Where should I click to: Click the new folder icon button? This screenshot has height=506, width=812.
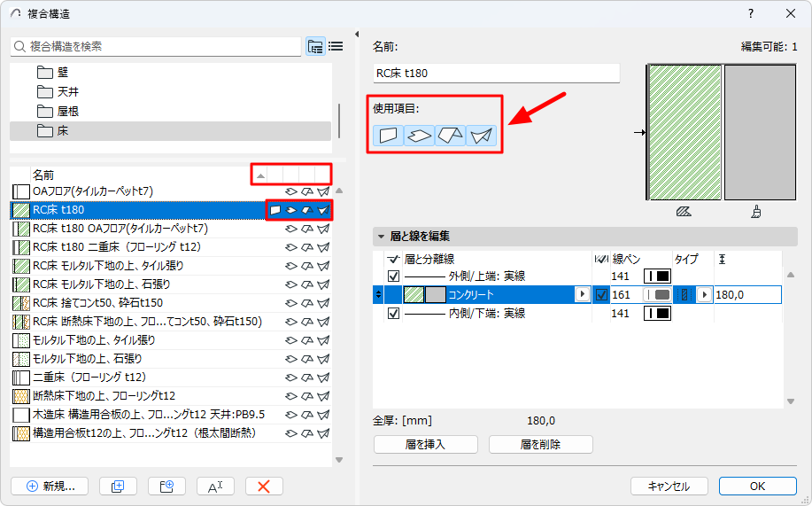click(166, 487)
